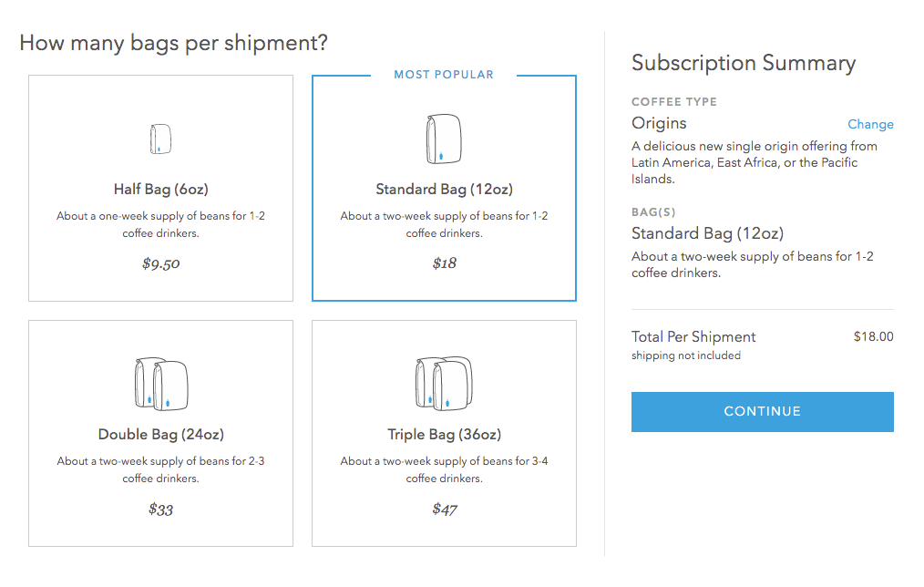924x587 pixels.
Task: Click the Standard Bag single bag icon
Action: (444, 139)
